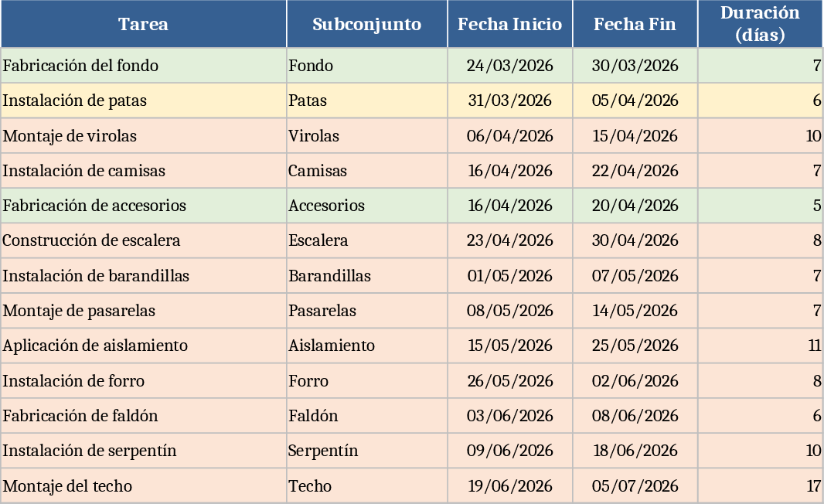Viewport: 824px width, 504px height.
Task: Select the Camisas subconjunto cell
Action: coord(367,171)
